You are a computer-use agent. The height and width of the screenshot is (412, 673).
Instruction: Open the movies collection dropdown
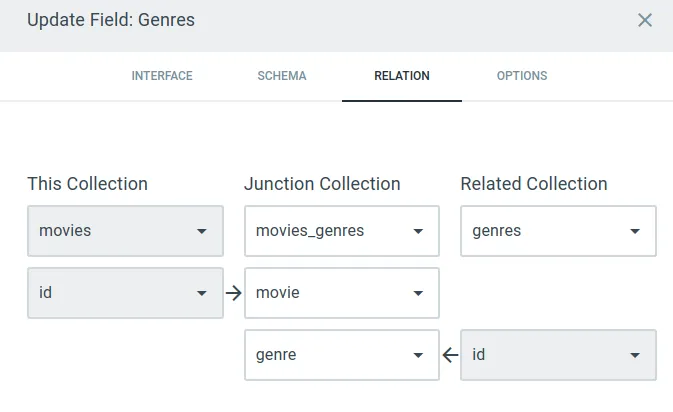tap(125, 231)
